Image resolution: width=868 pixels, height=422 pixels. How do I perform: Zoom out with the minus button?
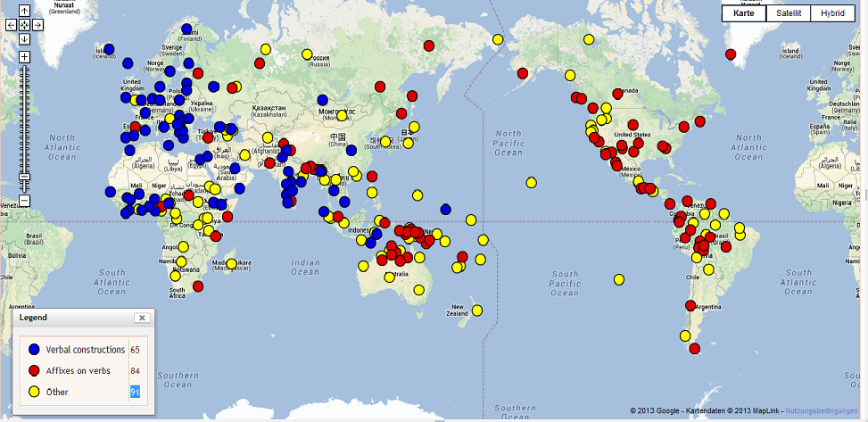tap(24, 201)
